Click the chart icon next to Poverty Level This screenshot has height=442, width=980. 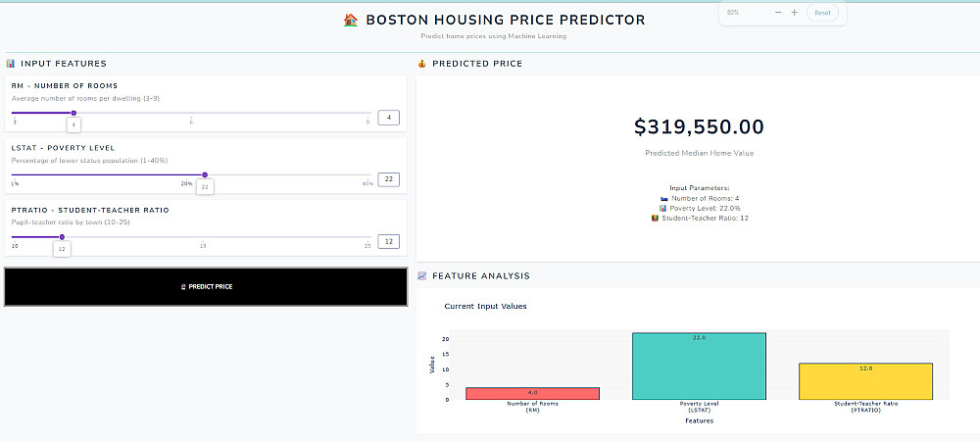(x=663, y=209)
